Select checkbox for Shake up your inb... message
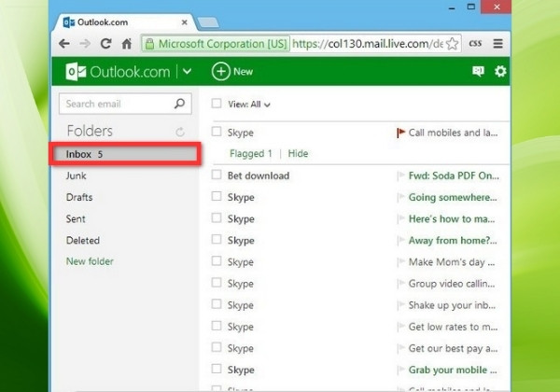 click(x=217, y=304)
